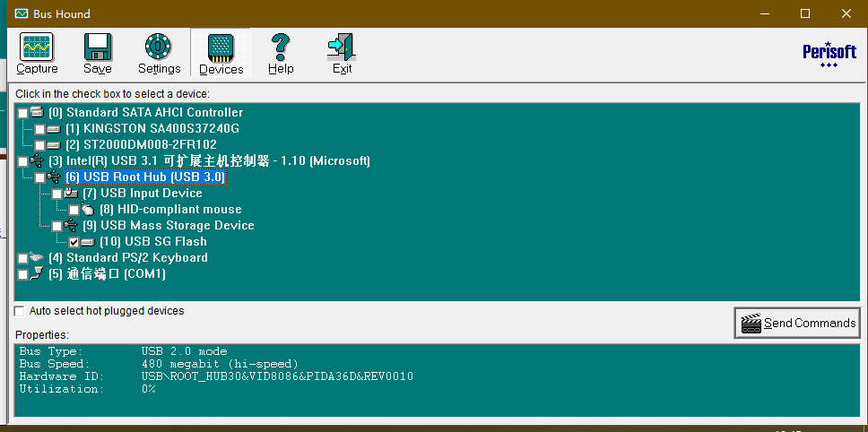
Task: Check the Intel USB 3.1 controller box
Action: click(22, 161)
